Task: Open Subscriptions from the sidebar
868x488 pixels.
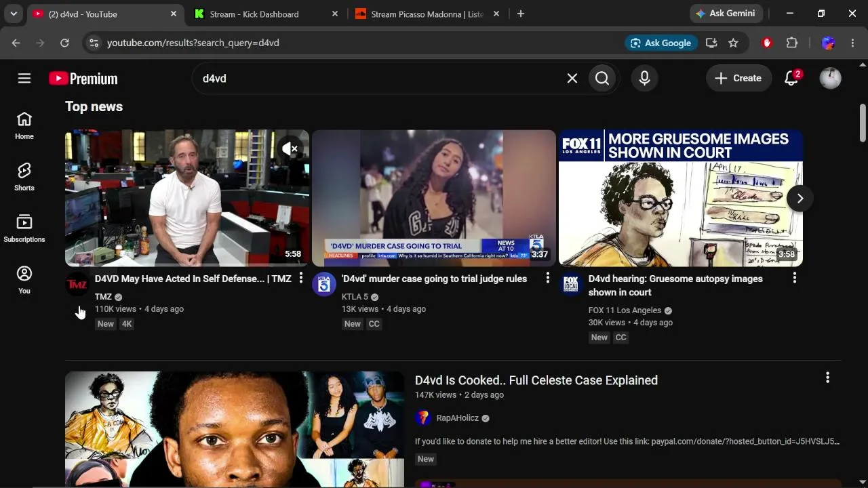Action: [x=24, y=228]
